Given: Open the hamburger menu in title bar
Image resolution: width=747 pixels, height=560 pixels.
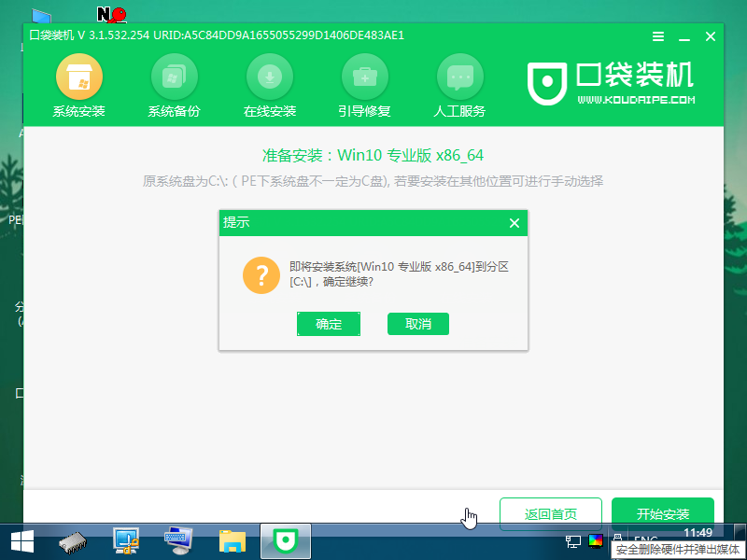Looking at the screenshot, I should click(658, 36).
